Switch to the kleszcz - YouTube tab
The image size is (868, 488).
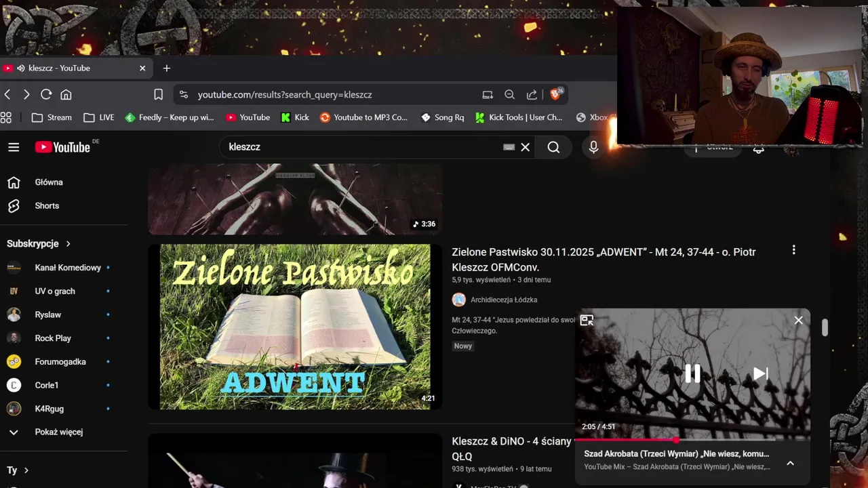coord(75,68)
